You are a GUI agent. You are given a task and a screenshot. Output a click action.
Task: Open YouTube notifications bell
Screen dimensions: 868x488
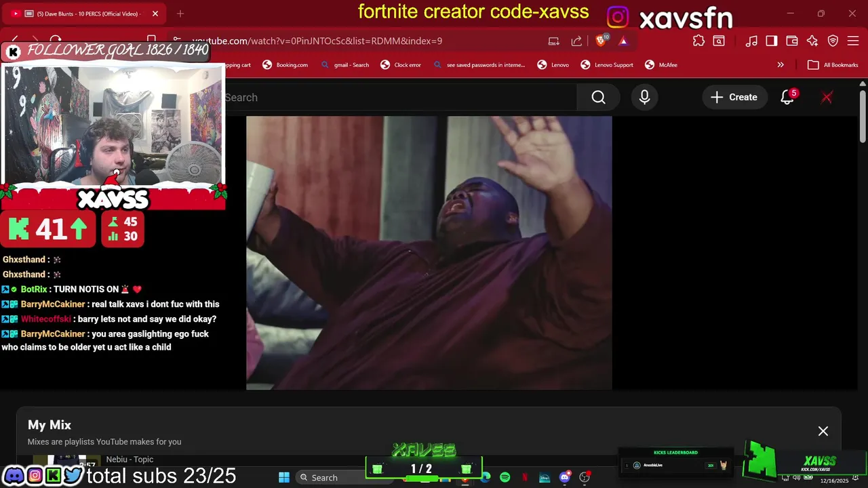click(787, 98)
